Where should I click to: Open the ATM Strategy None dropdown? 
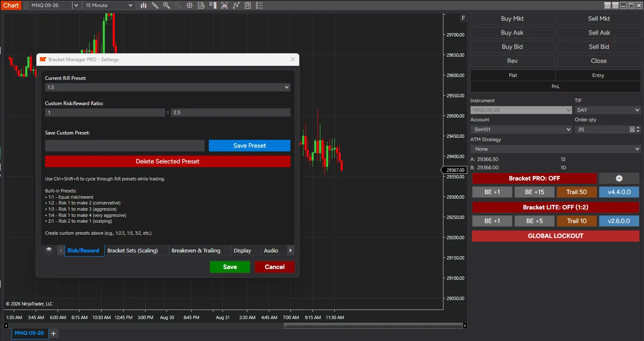(x=555, y=149)
